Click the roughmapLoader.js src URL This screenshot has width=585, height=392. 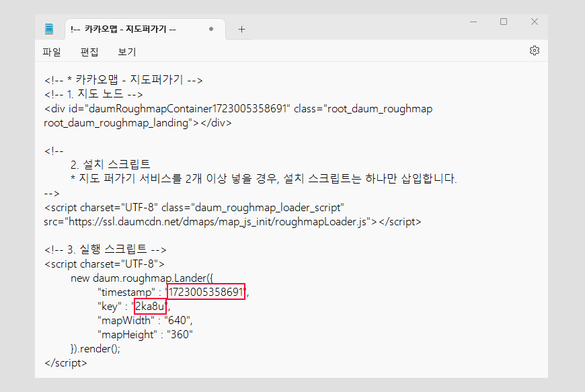pyautogui.click(x=217, y=221)
